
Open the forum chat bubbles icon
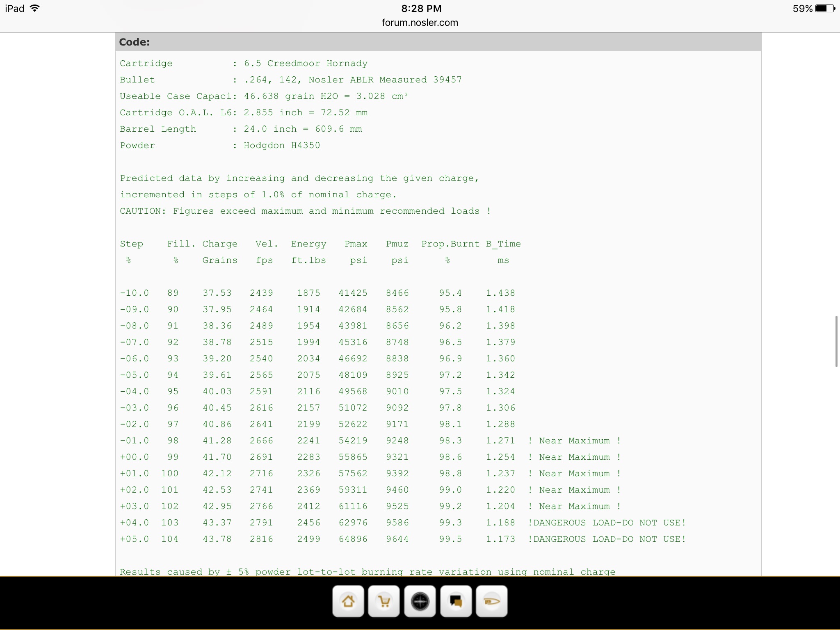[456, 601]
